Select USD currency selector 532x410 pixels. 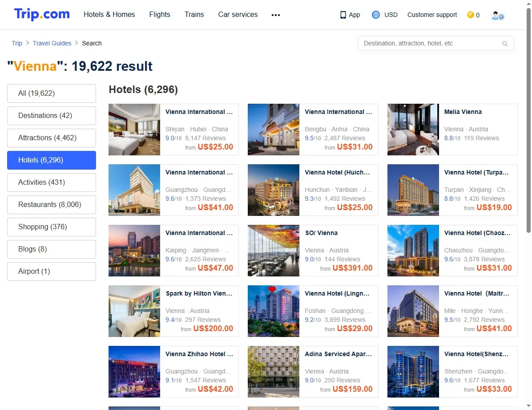coord(391,15)
